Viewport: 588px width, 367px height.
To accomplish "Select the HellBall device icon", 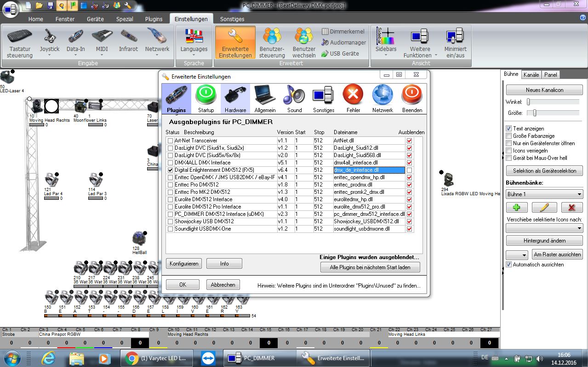I will [x=139, y=239].
